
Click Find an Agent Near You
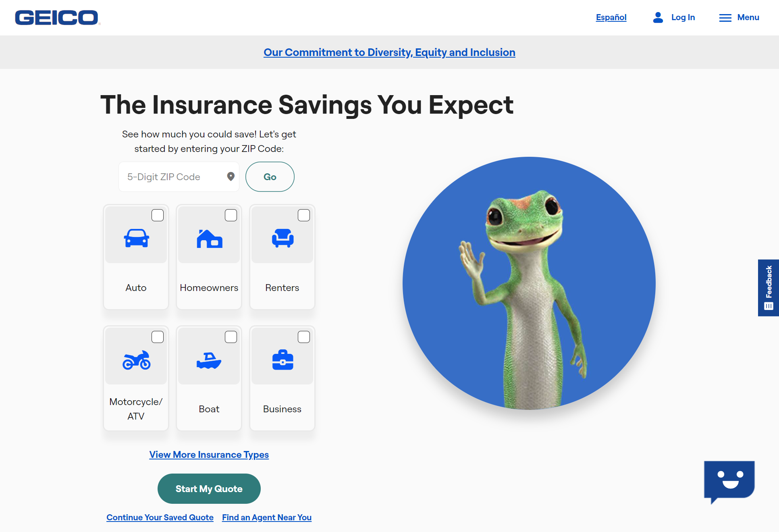point(266,516)
